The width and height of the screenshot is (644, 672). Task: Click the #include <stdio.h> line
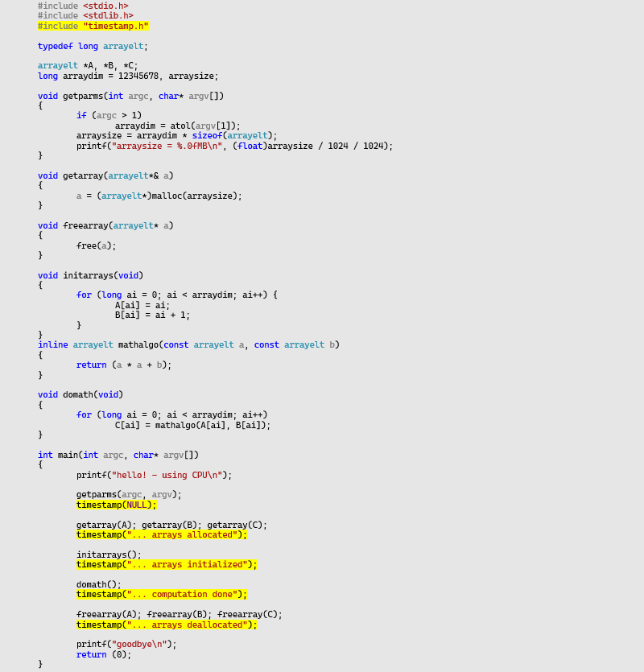(x=83, y=6)
